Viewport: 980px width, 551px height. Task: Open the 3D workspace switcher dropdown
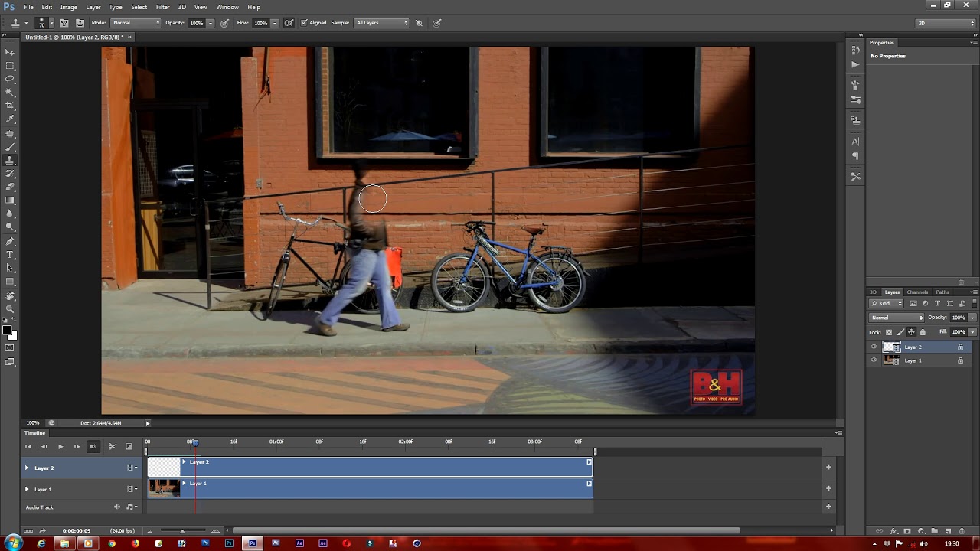(x=946, y=23)
